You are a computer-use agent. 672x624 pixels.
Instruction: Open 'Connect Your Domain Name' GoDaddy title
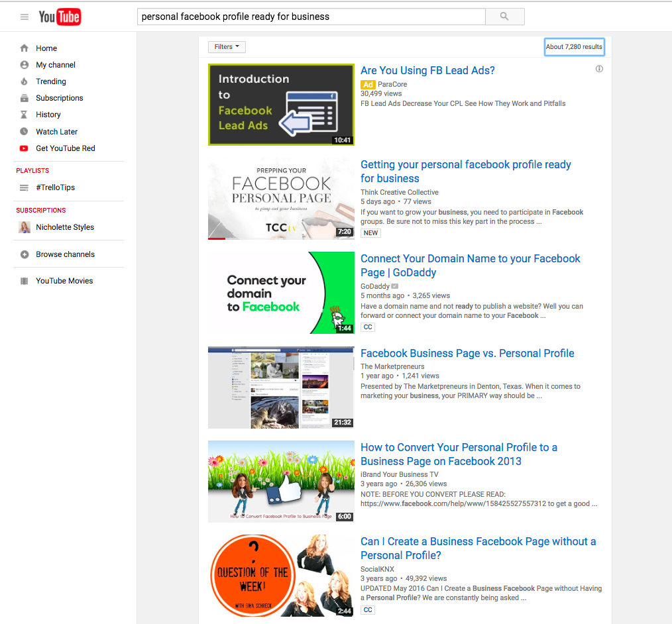click(470, 266)
